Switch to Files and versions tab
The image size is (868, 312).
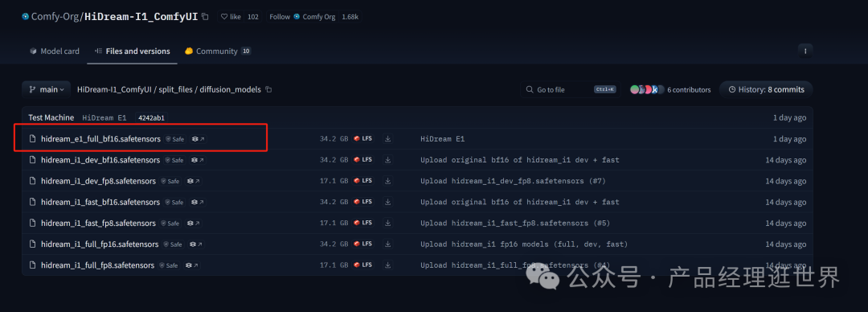pyautogui.click(x=133, y=51)
